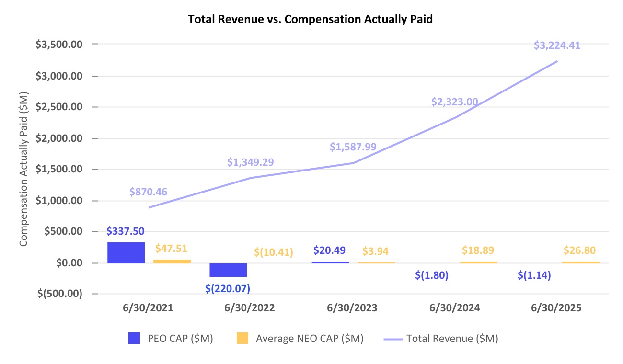
Task: Expand the $870.46 revenue data label
Action: (x=148, y=192)
